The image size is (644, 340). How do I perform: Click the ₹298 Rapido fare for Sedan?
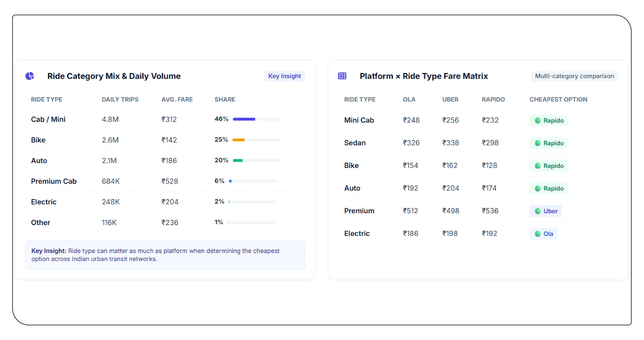[490, 143]
